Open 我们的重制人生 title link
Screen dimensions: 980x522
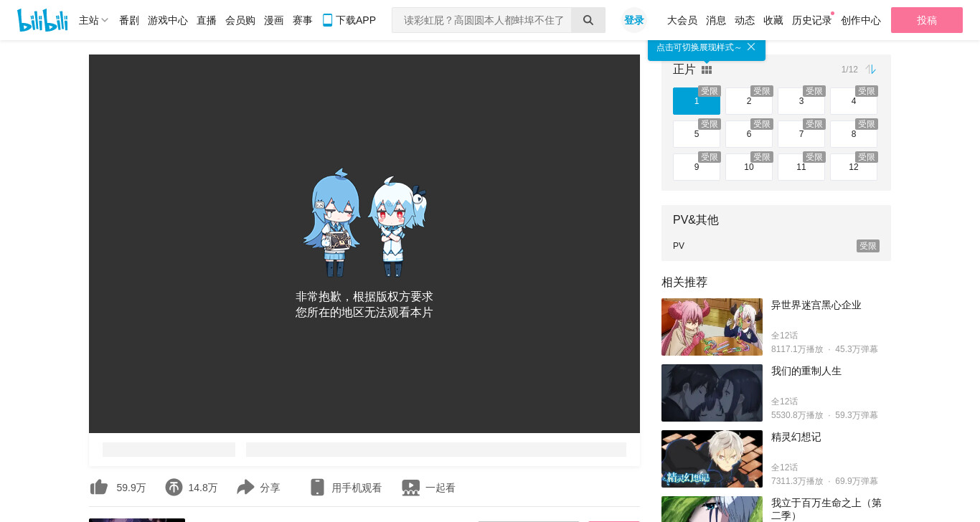click(806, 371)
